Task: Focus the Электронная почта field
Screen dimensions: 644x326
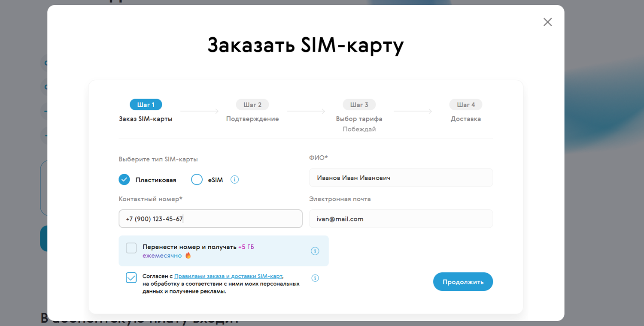Action: pos(401,219)
